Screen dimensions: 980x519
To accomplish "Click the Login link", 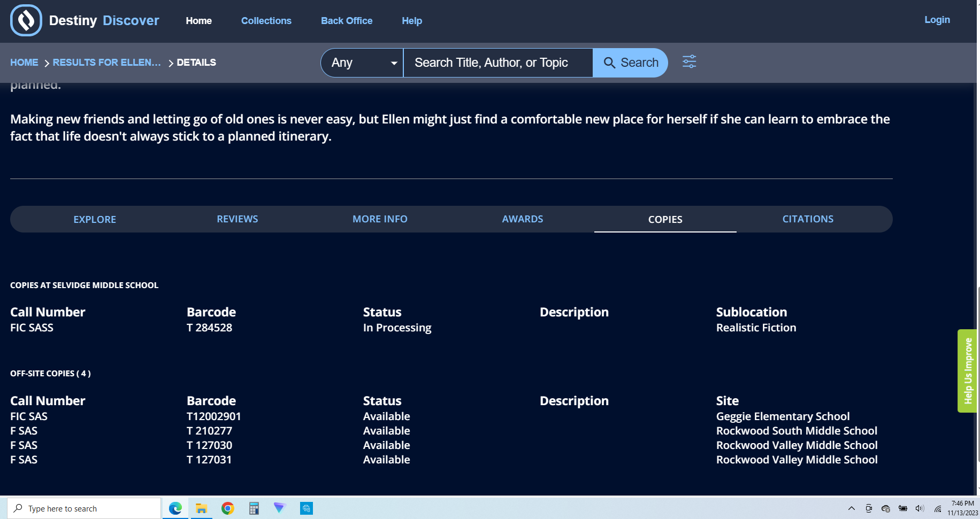I will point(937,20).
